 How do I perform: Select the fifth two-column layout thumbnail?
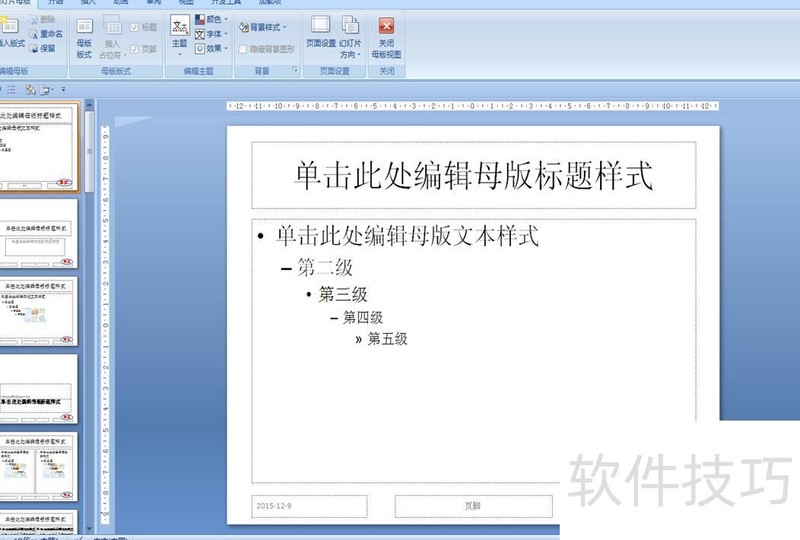pyautogui.click(x=38, y=467)
